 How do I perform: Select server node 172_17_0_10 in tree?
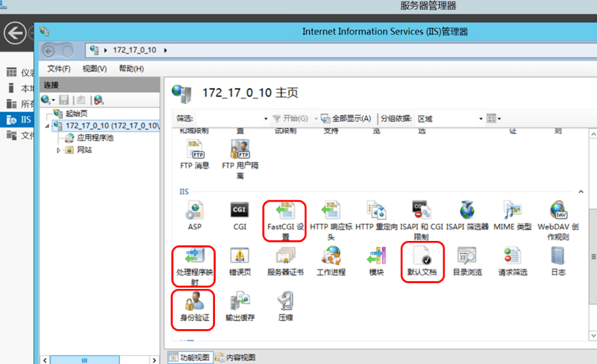[106, 125]
